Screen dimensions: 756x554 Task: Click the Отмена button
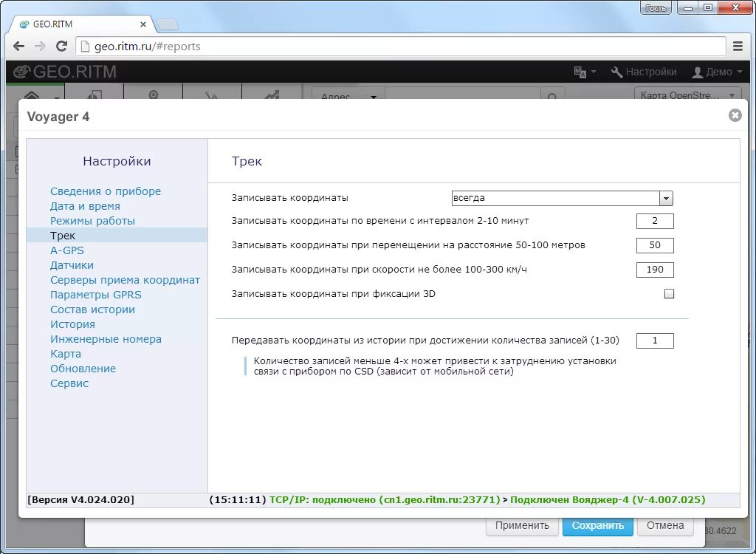[665, 525]
